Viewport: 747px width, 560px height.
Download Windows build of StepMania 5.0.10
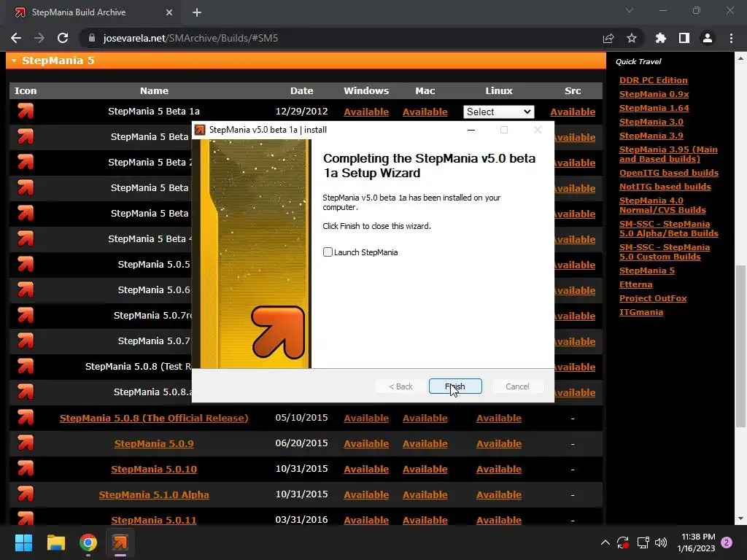[x=366, y=469]
